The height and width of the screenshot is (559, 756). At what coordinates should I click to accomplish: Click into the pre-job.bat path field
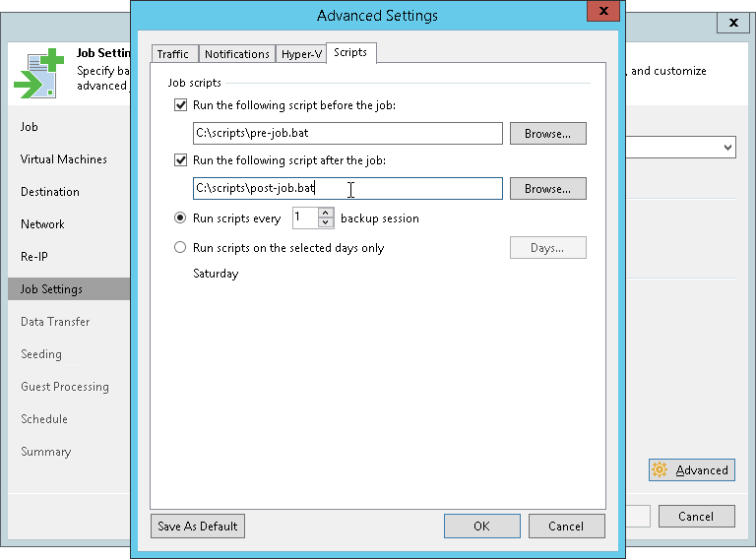[347, 133]
